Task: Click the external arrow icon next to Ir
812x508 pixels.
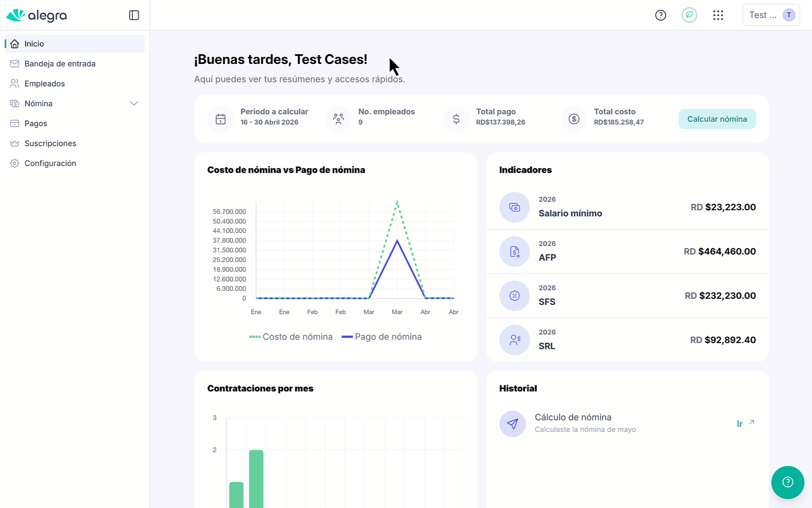Action: pyautogui.click(x=752, y=422)
